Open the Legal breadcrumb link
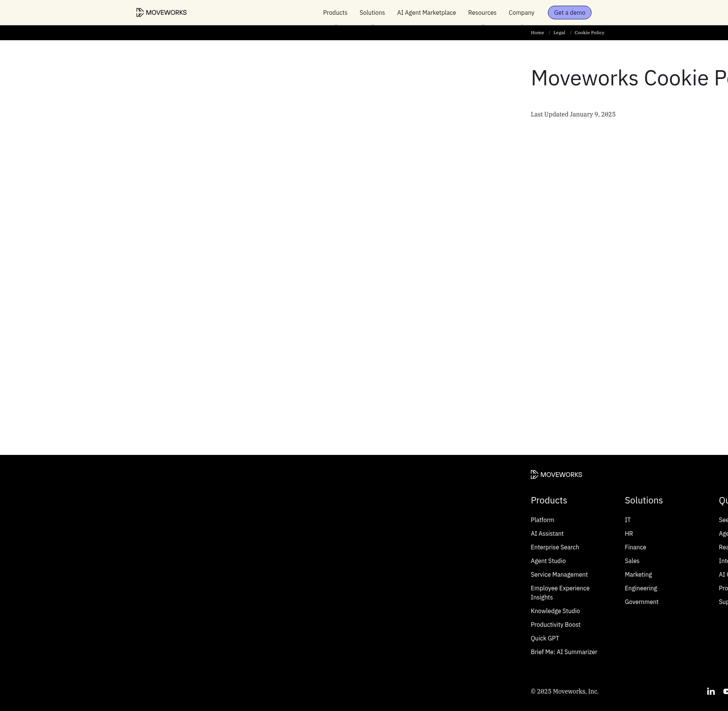 click(x=559, y=33)
